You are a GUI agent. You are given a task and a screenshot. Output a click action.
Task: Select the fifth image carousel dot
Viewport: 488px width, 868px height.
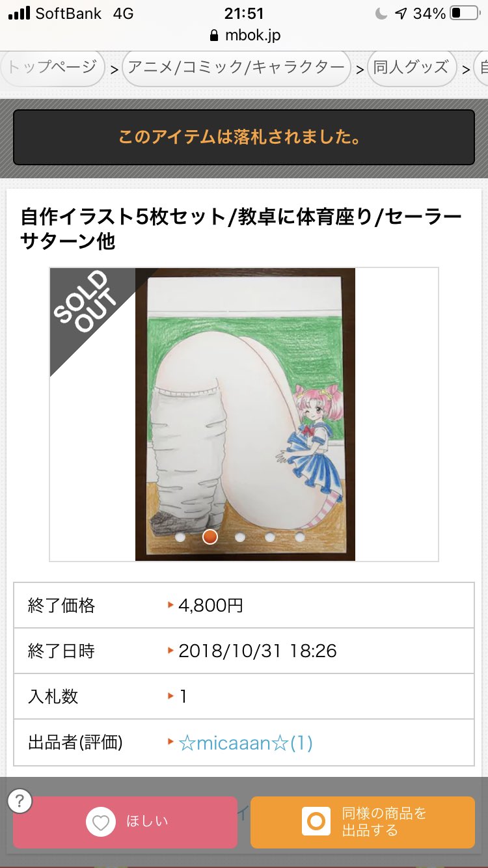[299, 537]
